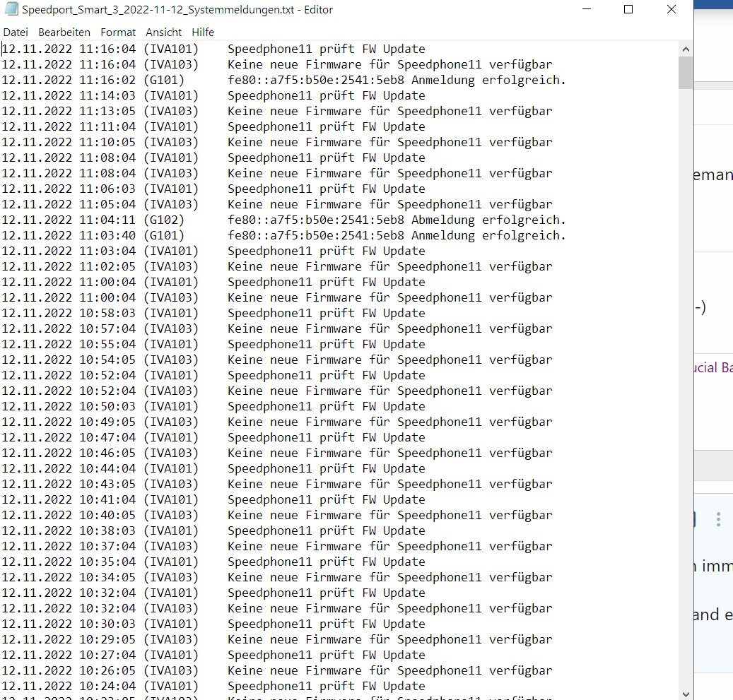Click the 10:43:05 (IVA103) log line

pos(277,484)
